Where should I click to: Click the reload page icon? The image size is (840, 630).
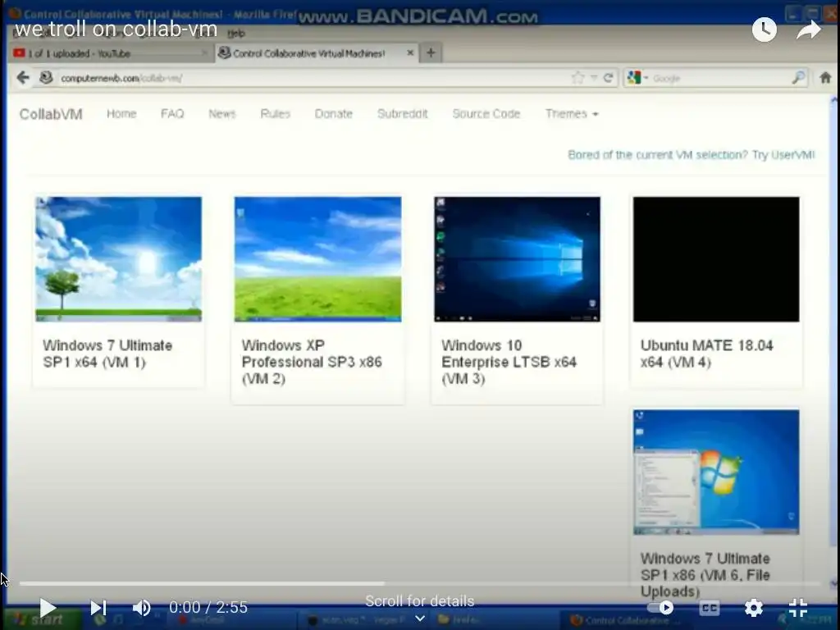tap(608, 78)
